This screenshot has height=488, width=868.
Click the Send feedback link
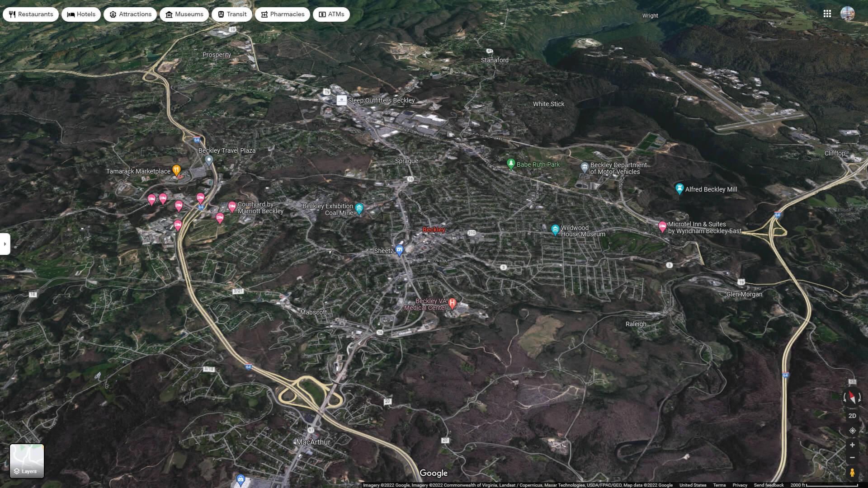pos(769,484)
